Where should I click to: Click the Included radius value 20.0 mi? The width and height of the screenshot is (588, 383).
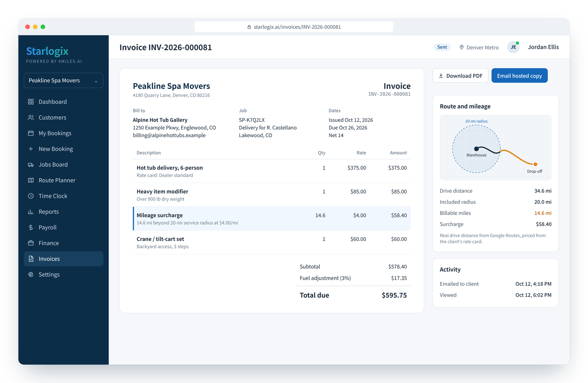[x=543, y=202]
